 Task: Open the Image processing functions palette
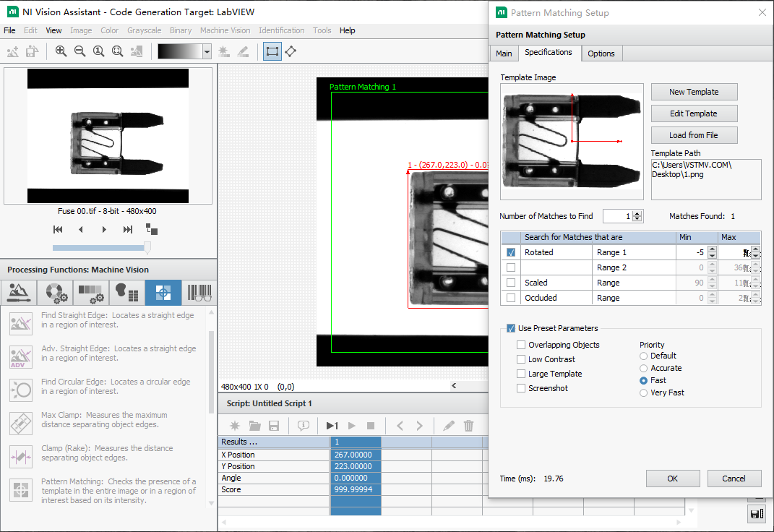click(x=19, y=293)
